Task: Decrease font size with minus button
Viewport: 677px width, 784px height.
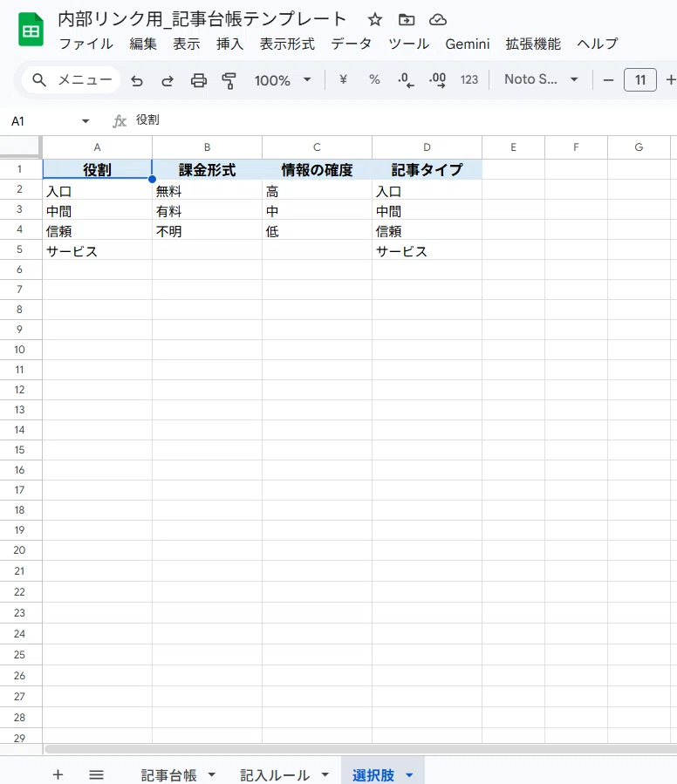Action: (608, 80)
